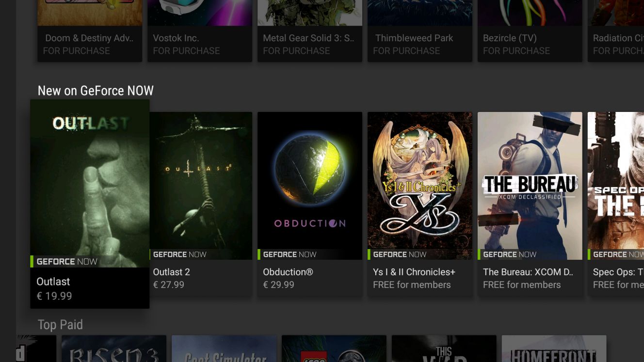This screenshot has height=362, width=644.
Task: Open Doom & Destiny Adv.. card
Action: 90,31
